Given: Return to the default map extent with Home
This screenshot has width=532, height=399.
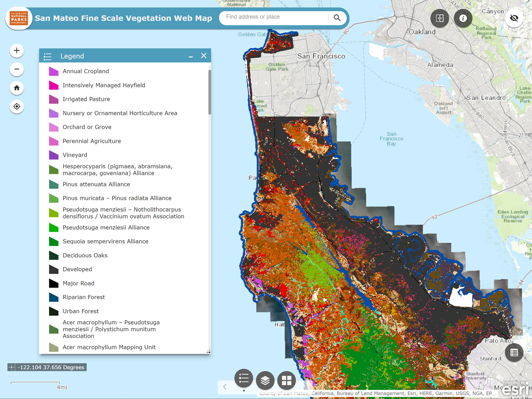Looking at the screenshot, I should pos(16,88).
